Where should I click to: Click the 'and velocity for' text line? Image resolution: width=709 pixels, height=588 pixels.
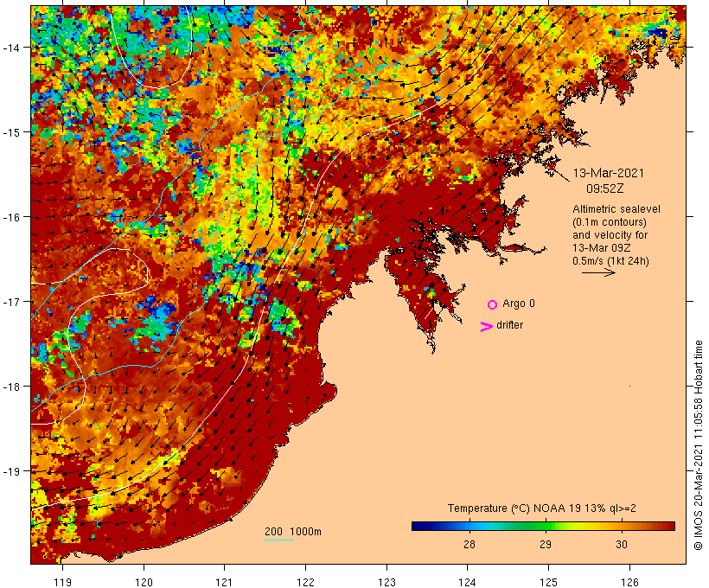click(x=610, y=235)
